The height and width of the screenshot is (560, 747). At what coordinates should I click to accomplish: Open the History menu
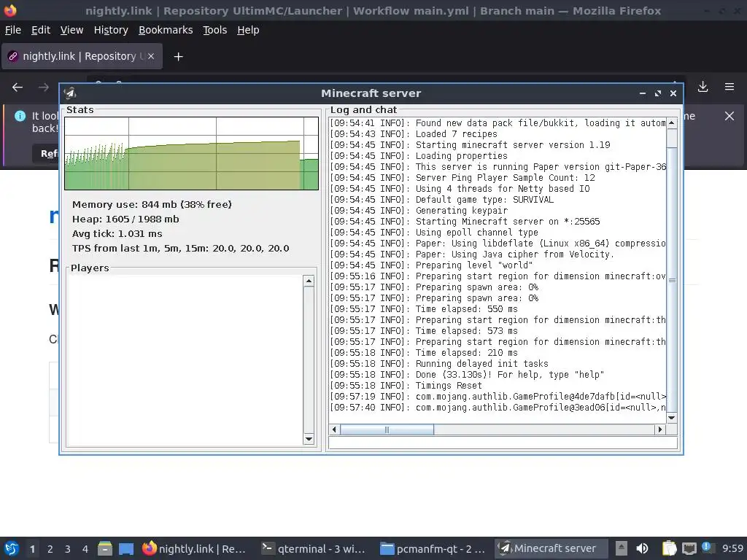click(x=111, y=30)
